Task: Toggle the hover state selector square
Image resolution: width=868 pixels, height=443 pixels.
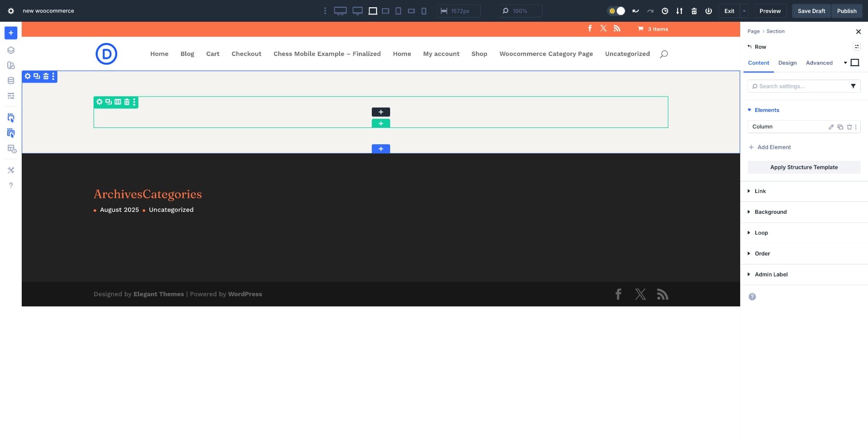Action: (x=854, y=62)
